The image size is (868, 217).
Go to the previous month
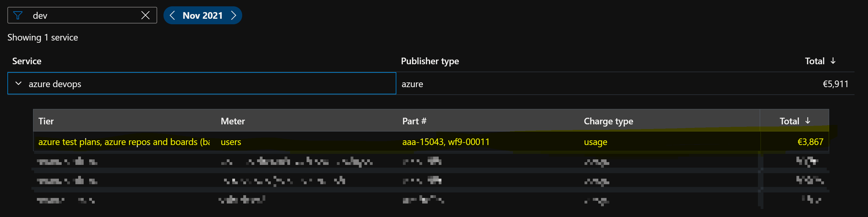[172, 15]
